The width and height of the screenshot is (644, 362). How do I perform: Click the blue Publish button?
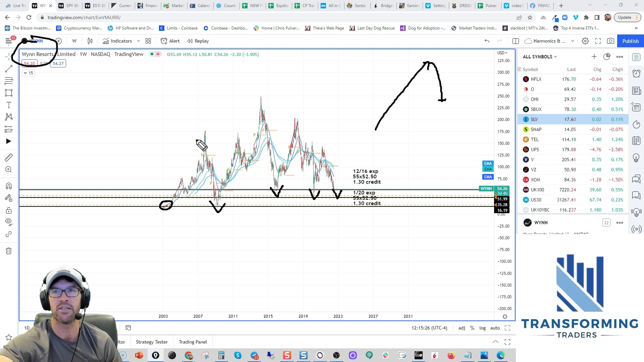click(630, 41)
